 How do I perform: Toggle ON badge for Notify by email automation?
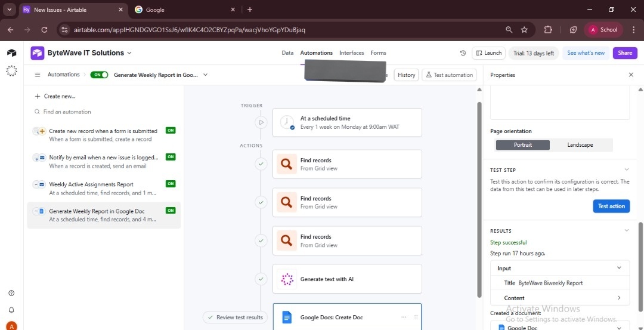click(171, 157)
